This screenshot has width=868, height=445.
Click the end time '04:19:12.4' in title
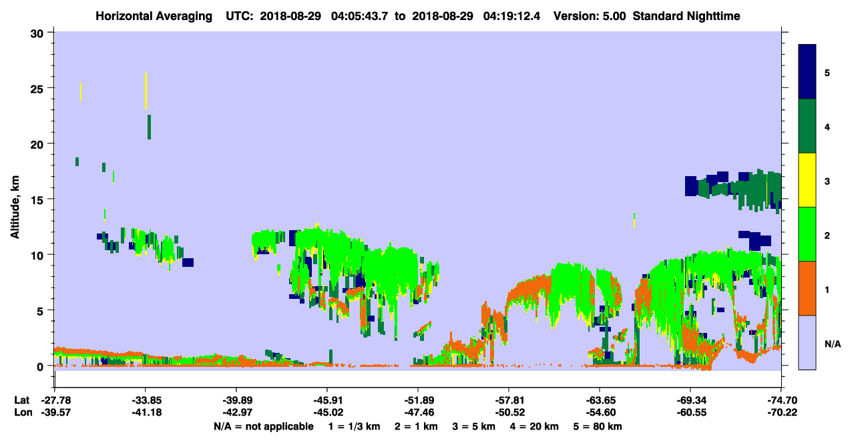pyautogui.click(x=510, y=15)
